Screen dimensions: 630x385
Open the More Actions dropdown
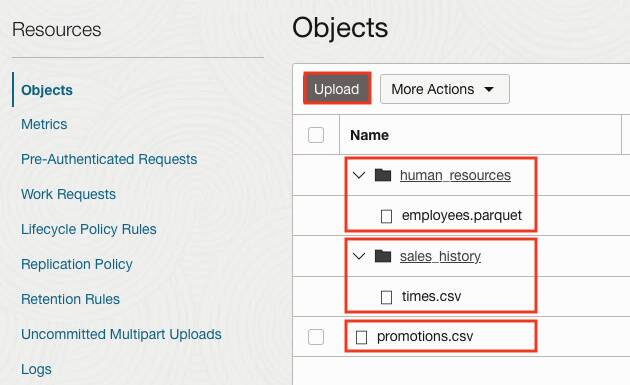point(445,89)
